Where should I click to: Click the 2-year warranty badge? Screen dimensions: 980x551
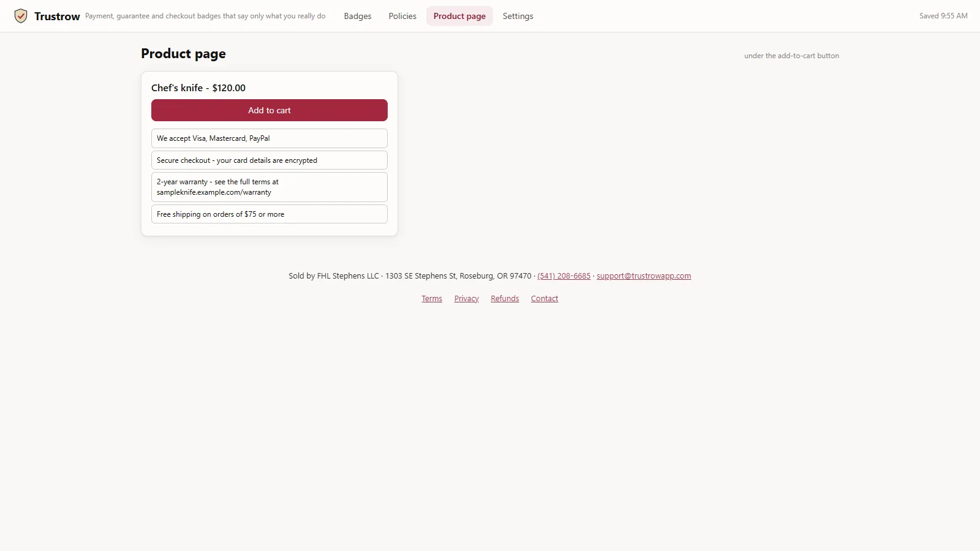[x=269, y=187]
